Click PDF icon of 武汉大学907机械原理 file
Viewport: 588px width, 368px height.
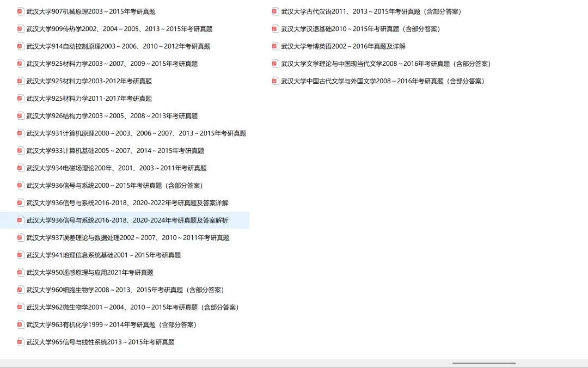[x=21, y=11]
